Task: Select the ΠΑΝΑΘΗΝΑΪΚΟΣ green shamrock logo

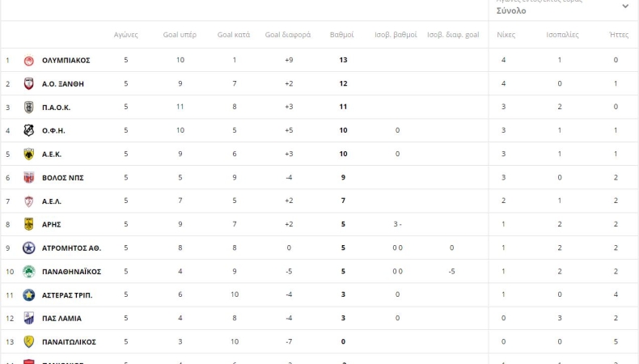Action: (28, 271)
